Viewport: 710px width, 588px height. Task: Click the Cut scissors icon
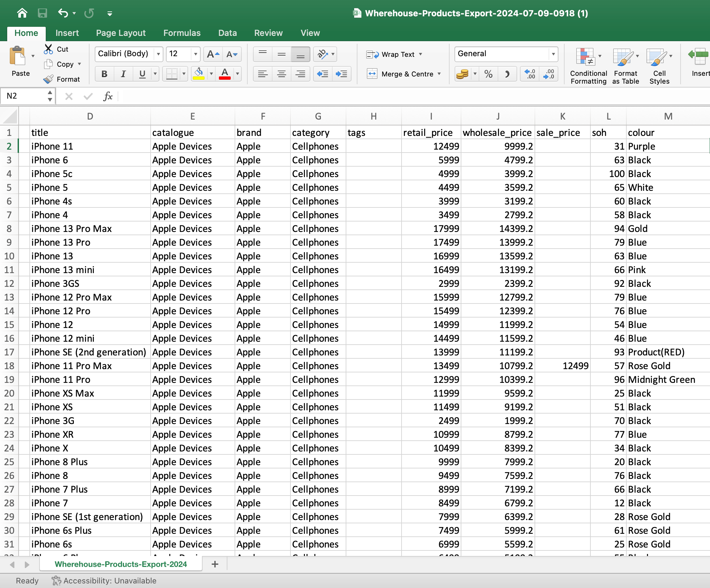coord(48,49)
